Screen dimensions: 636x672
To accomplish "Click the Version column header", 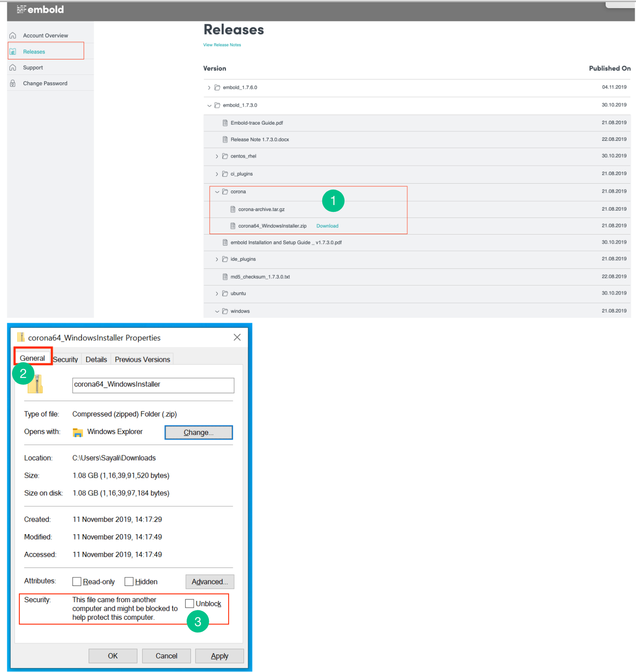I will click(x=215, y=68).
